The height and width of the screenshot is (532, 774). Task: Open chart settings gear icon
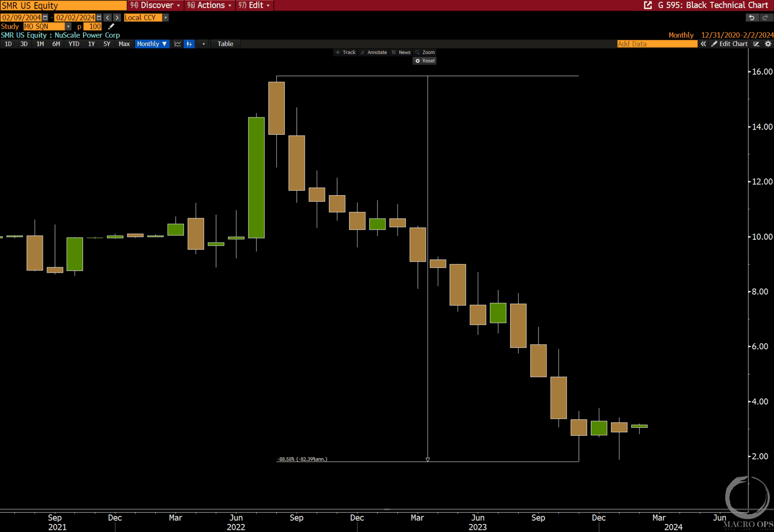[768, 44]
